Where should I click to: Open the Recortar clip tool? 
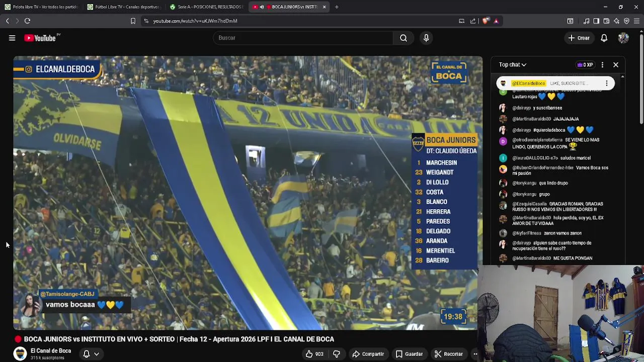[x=448, y=354]
